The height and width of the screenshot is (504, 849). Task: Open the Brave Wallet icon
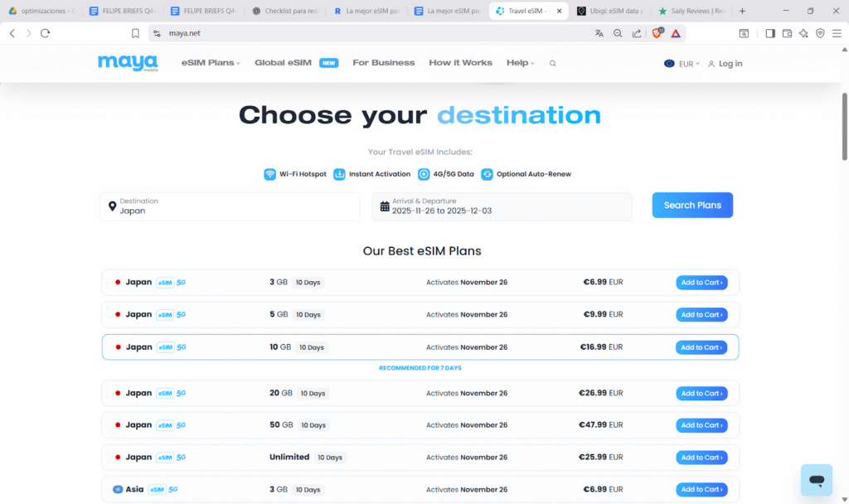pos(787,33)
